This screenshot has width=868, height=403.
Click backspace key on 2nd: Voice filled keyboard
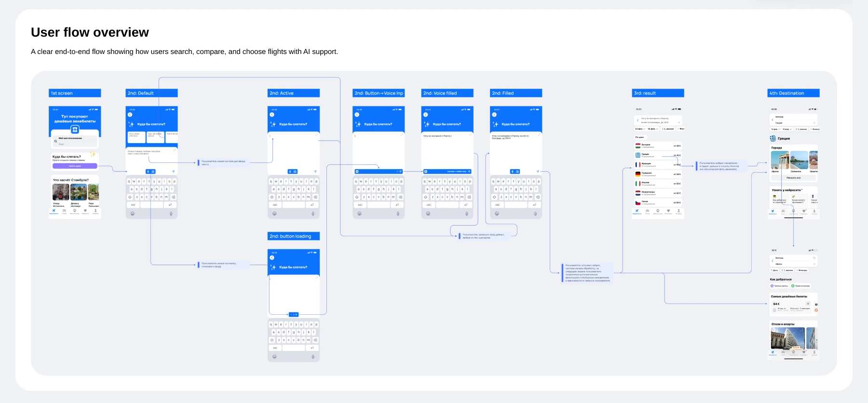coord(469,197)
